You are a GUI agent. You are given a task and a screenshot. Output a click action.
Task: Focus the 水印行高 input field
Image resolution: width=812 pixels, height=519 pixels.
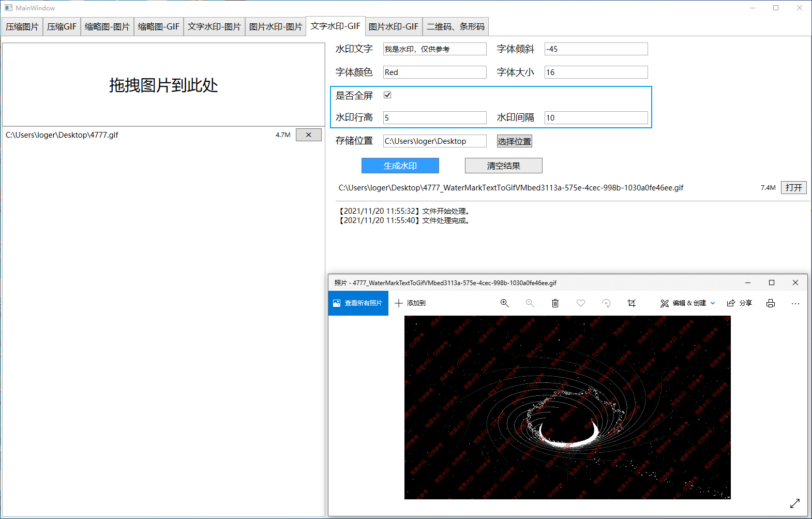point(435,118)
